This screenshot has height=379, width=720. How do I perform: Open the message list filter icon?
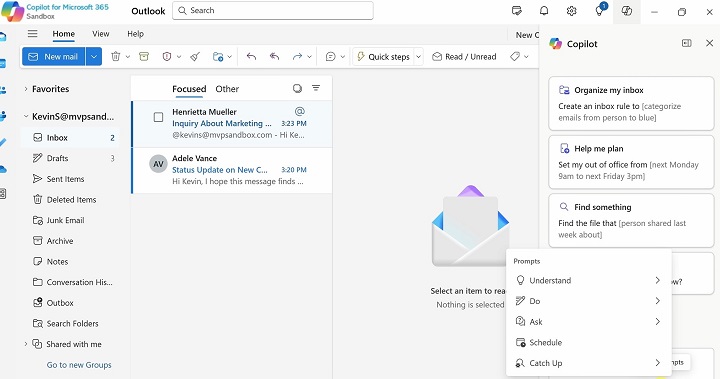(x=316, y=88)
